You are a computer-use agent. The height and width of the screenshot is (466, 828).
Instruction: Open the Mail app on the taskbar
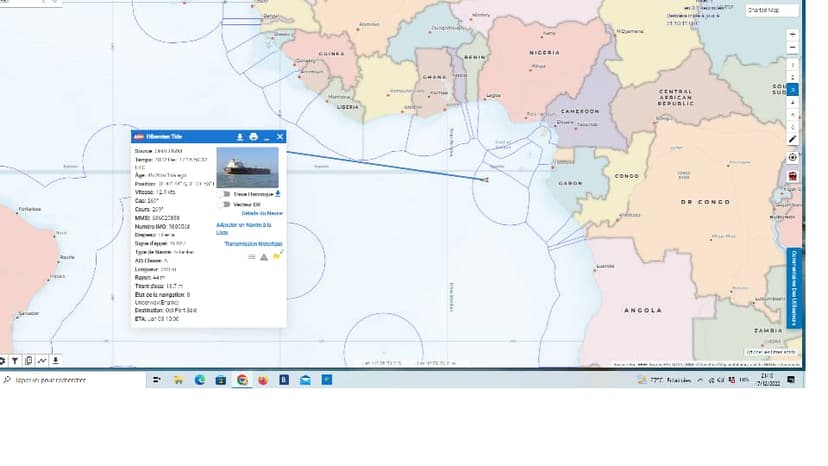tap(305, 380)
